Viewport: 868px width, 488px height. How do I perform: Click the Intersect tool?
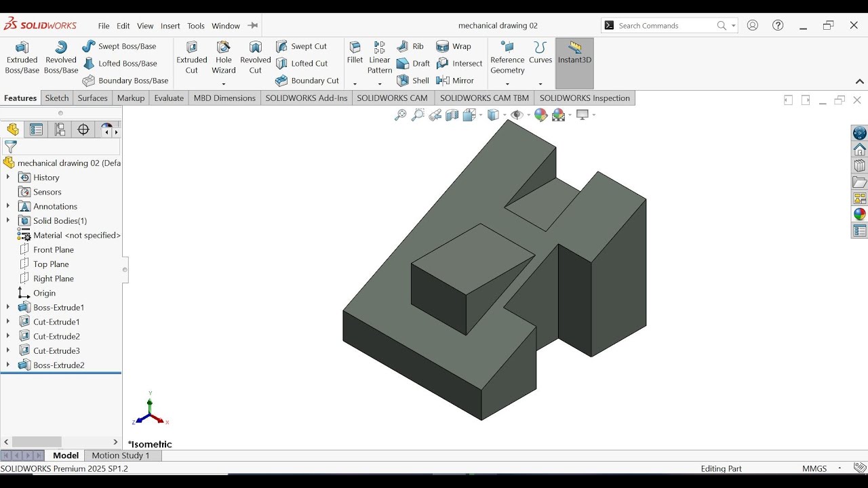tap(459, 64)
